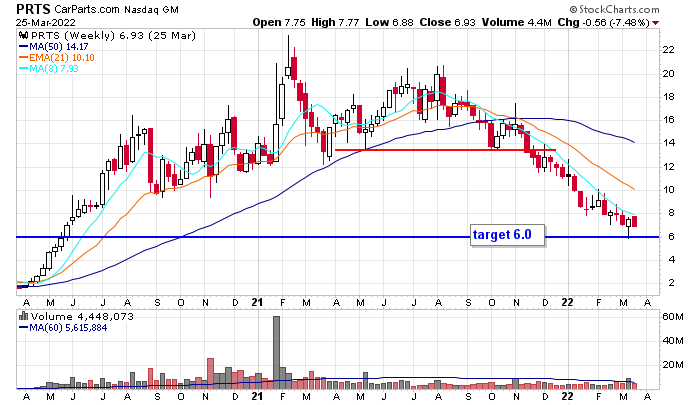Click the PRTS ticker symbol heading
Screen dimensions: 700x405
click(x=33, y=9)
